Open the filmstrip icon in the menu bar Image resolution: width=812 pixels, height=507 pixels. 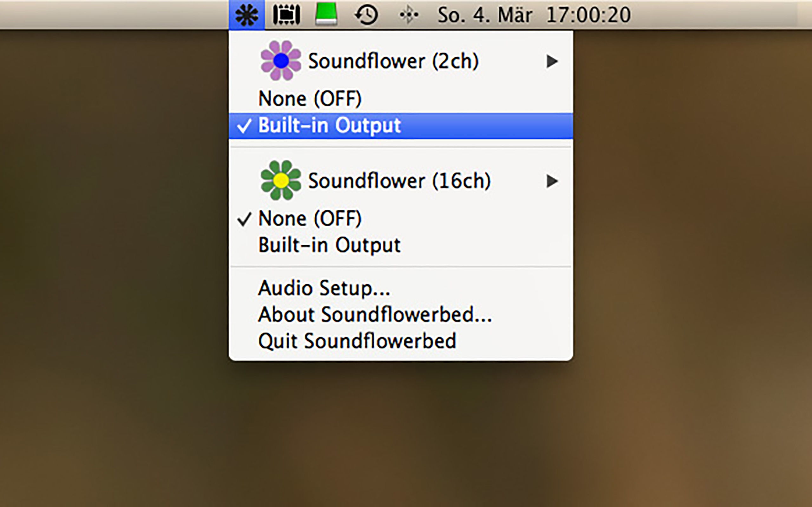[x=286, y=15]
